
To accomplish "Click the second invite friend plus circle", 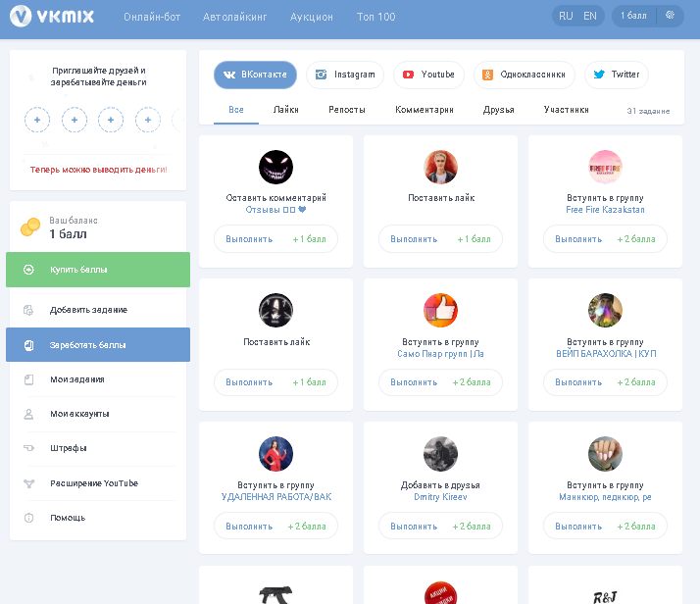I will (x=75, y=120).
